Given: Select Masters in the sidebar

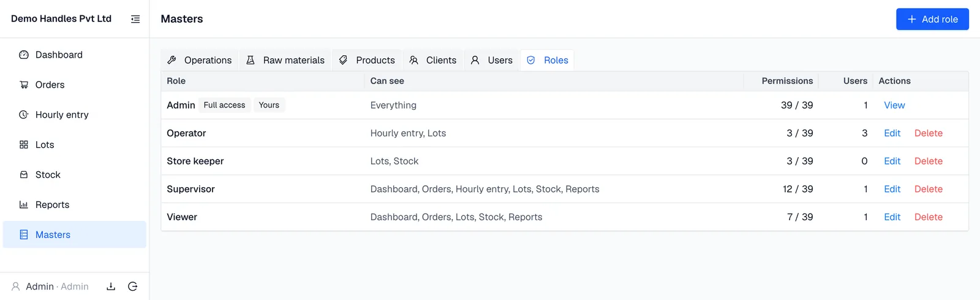Looking at the screenshot, I should coord(75,234).
